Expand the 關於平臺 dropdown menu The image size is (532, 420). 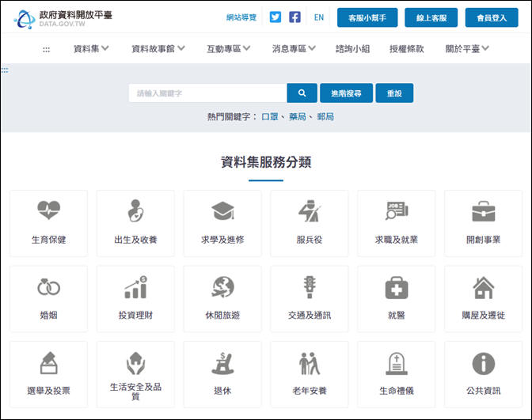(x=467, y=49)
